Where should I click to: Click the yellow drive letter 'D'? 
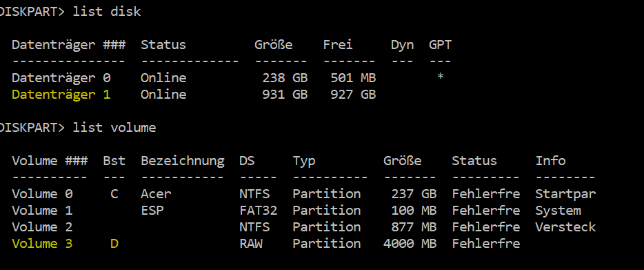tap(114, 244)
